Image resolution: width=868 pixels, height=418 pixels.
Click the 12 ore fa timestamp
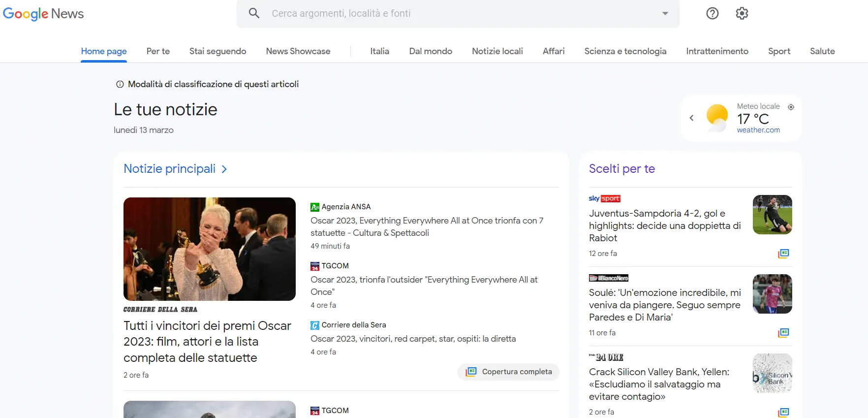click(603, 254)
